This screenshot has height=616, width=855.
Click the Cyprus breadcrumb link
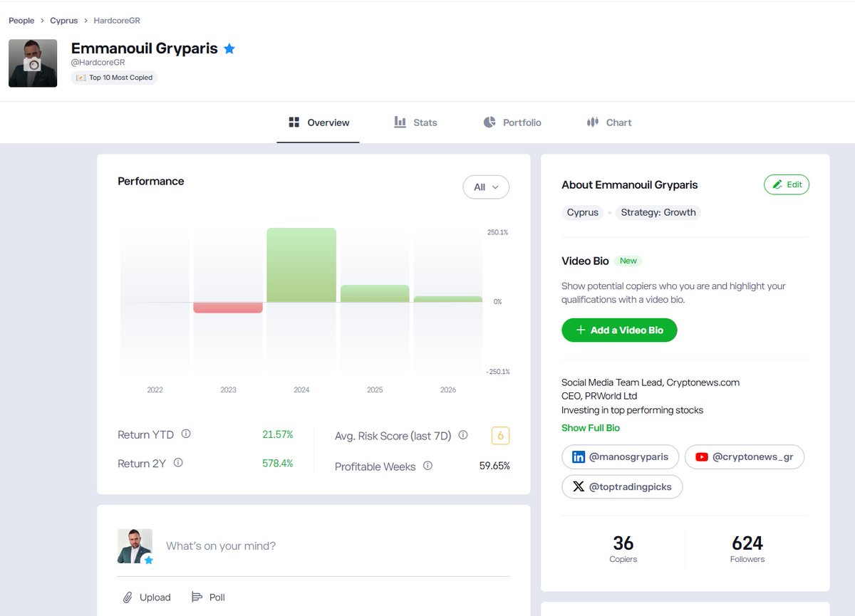(x=64, y=21)
